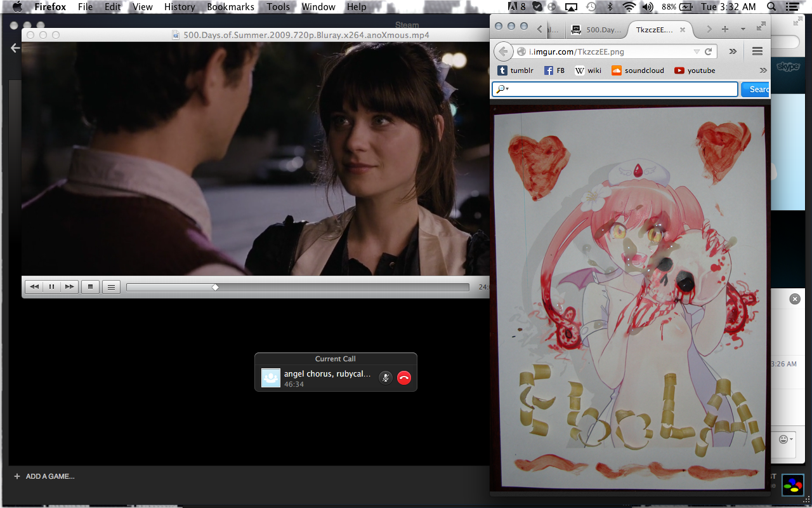
Task: Open the youtube bookmark
Action: coord(695,70)
